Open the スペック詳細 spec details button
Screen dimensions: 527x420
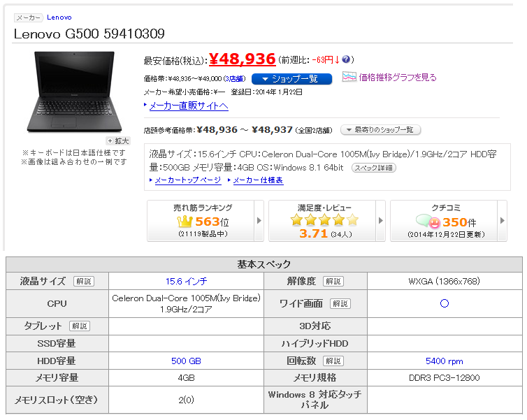pyautogui.click(x=374, y=168)
